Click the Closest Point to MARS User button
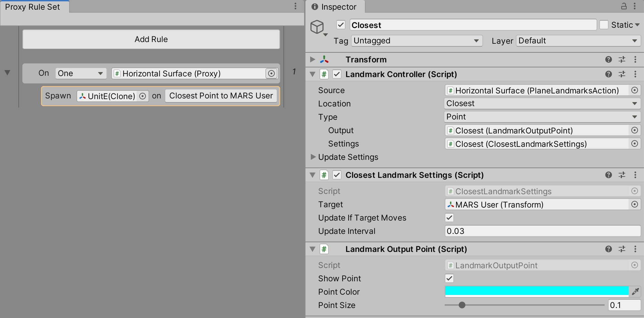 [x=221, y=96]
